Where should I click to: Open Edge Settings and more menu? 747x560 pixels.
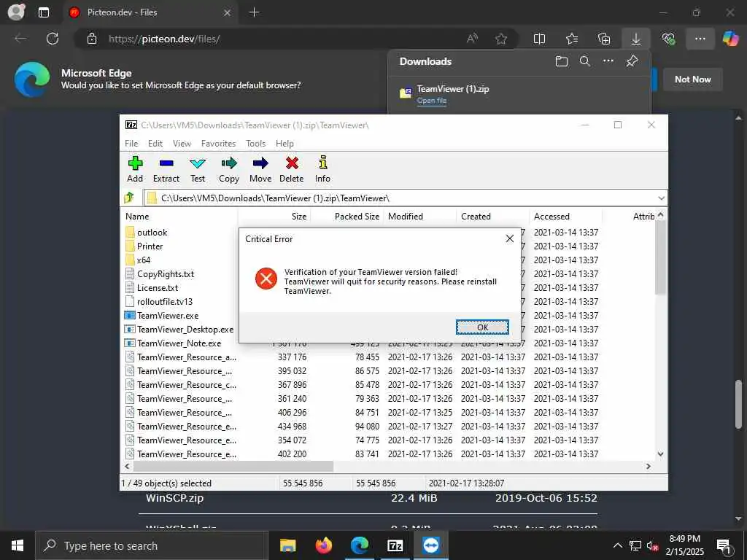tap(700, 39)
